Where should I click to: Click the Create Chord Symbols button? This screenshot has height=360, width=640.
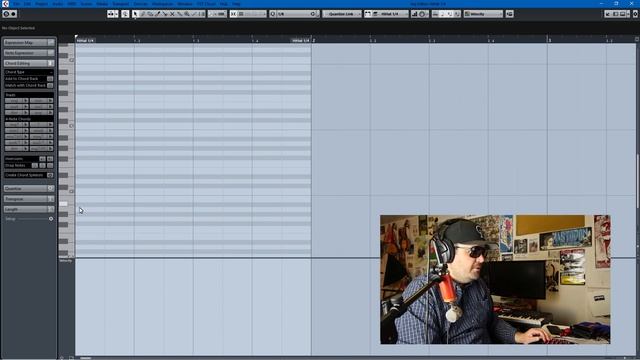point(50,175)
